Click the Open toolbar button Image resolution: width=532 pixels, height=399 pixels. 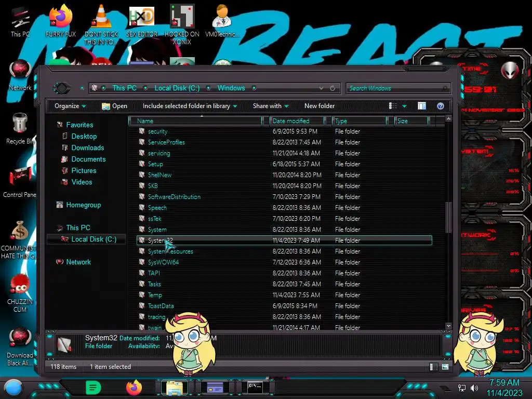115,106
